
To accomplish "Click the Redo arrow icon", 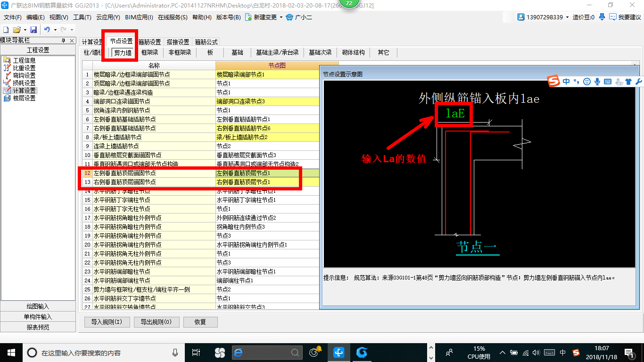I will 64,29.
